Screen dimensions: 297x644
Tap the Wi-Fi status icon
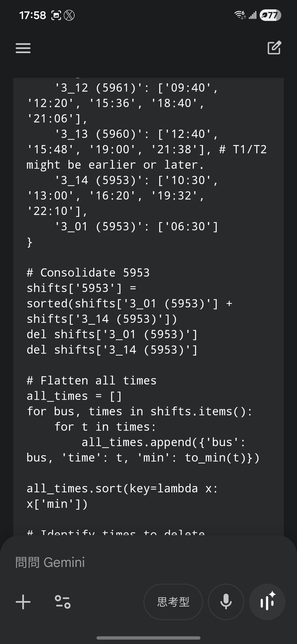click(240, 15)
